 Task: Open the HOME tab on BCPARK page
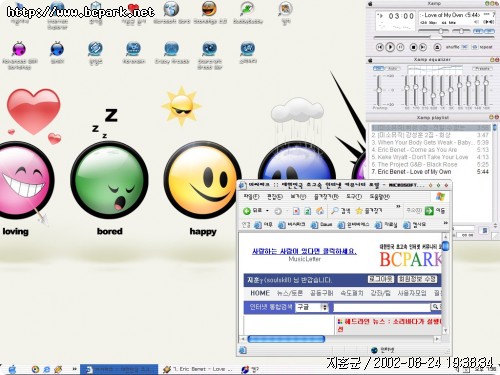[260, 293]
